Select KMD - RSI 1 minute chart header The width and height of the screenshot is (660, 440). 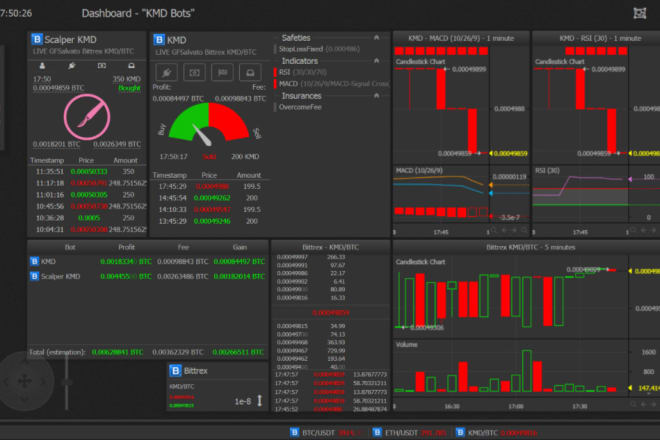(600, 38)
